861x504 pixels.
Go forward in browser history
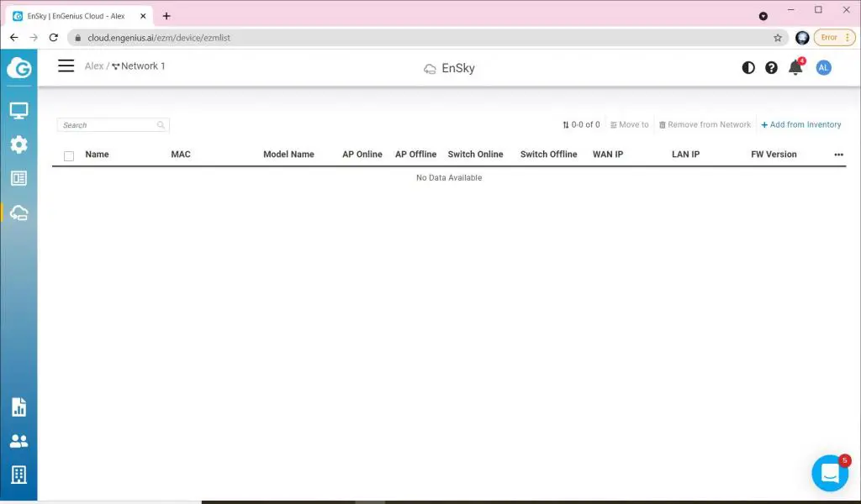(x=34, y=38)
